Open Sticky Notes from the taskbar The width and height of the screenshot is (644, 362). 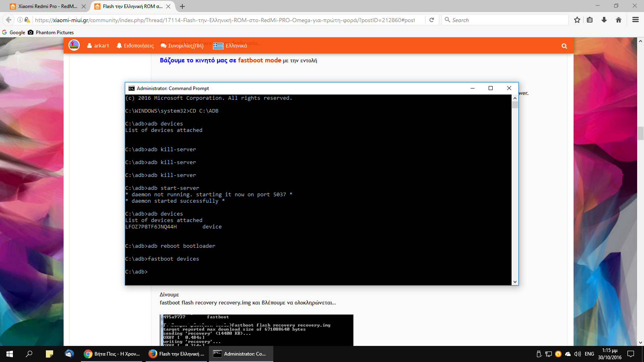tap(50, 354)
